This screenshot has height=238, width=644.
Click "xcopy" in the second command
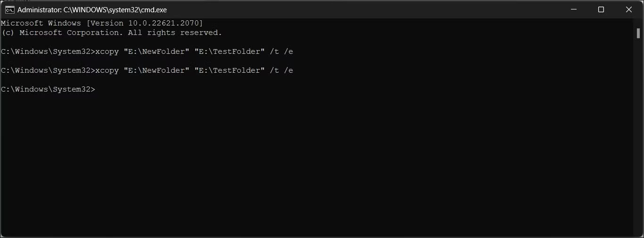click(x=107, y=70)
